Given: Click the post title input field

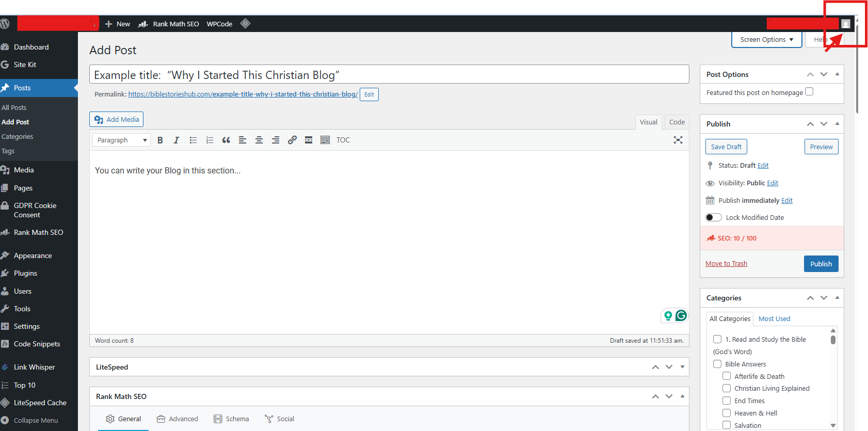Looking at the screenshot, I should 389,74.
